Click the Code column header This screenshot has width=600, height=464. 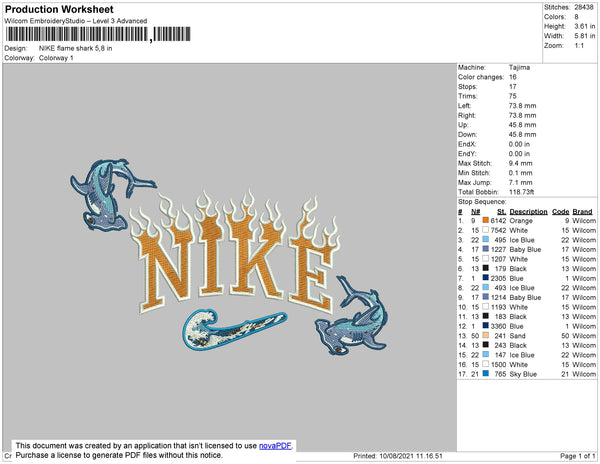pyautogui.click(x=561, y=212)
